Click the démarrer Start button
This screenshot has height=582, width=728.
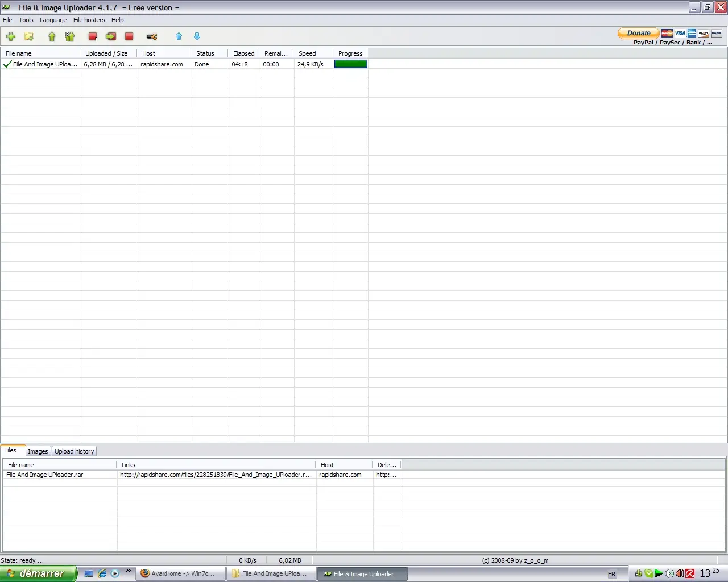click(38, 573)
